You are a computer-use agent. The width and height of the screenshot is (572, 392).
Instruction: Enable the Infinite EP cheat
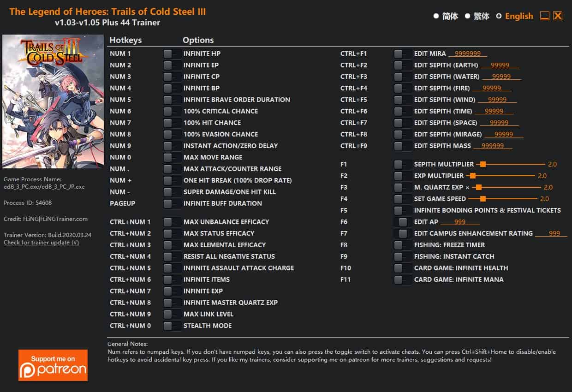click(x=172, y=65)
